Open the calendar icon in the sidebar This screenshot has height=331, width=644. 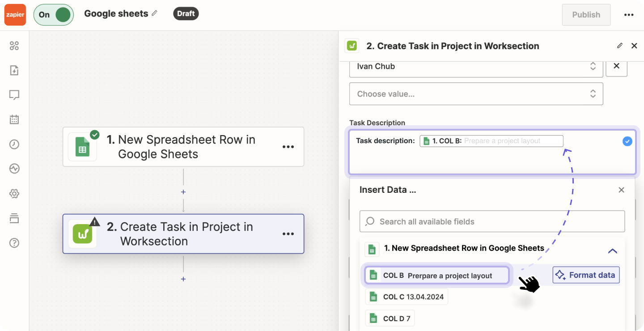14,119
